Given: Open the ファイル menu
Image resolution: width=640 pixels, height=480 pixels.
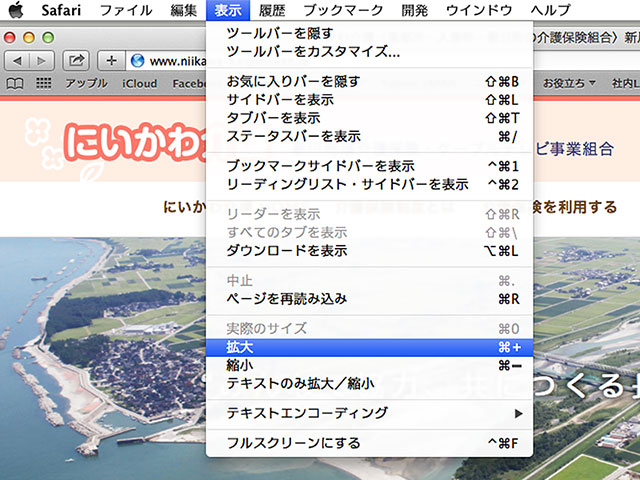Looking at the screenshot, I should pos(126,10).
